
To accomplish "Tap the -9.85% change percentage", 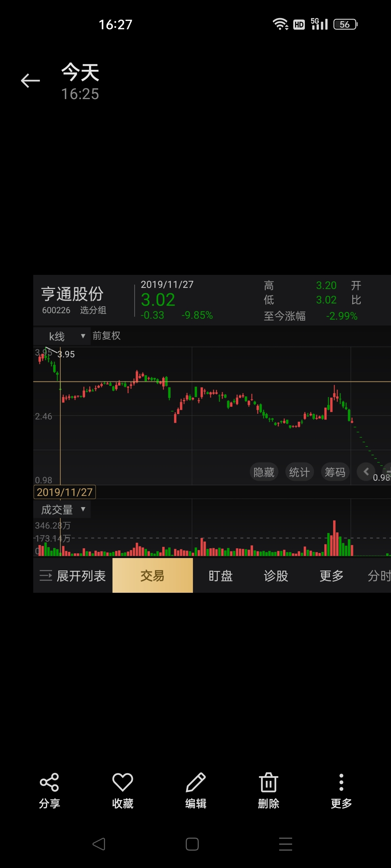I will point(197,315).
